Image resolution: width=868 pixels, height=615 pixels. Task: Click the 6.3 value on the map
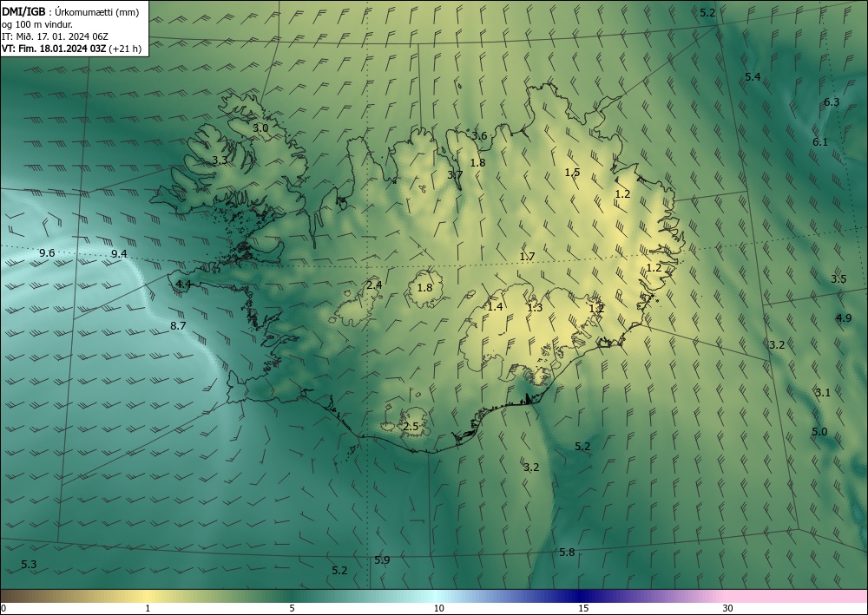[x=832, y=101]
